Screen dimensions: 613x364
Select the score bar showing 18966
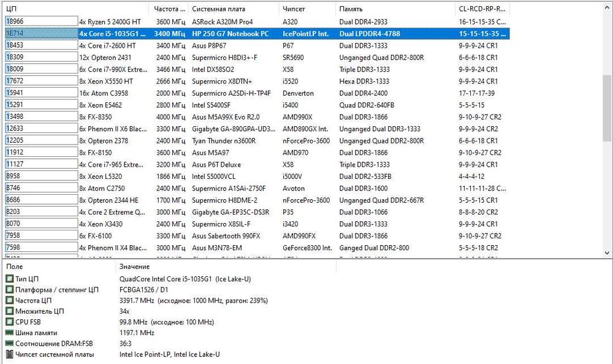[42, 21]
